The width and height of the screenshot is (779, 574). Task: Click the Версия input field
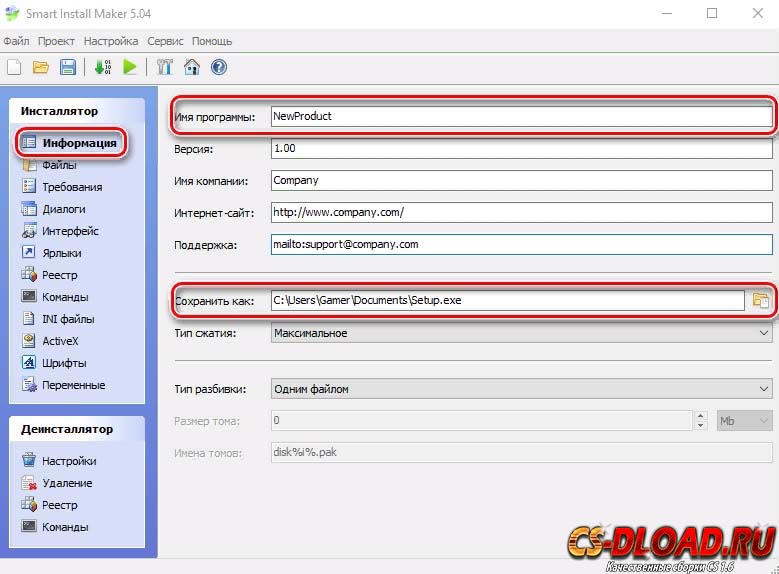click(x=522, y=149)
